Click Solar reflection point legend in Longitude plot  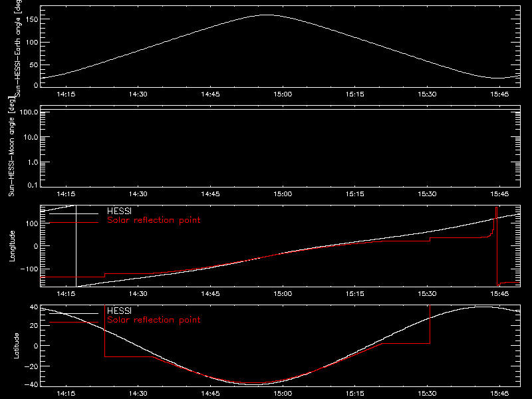154,220
